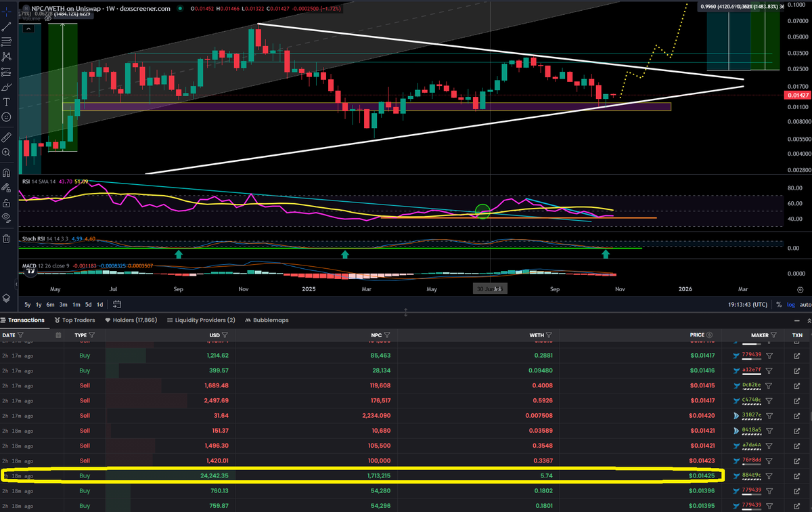Image resolution: width=812 pixels, height=512 pixels.
Task: Open the transaction link for the highlighted buy
Action: 797,475
